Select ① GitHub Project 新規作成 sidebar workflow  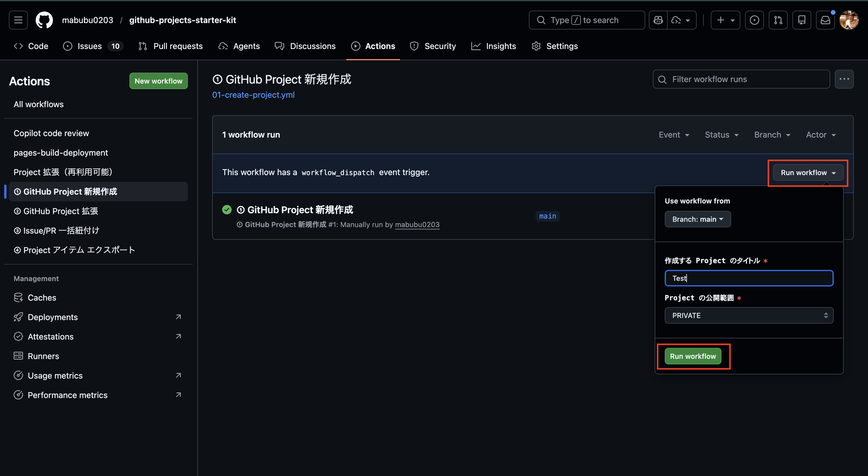(98, 192)
